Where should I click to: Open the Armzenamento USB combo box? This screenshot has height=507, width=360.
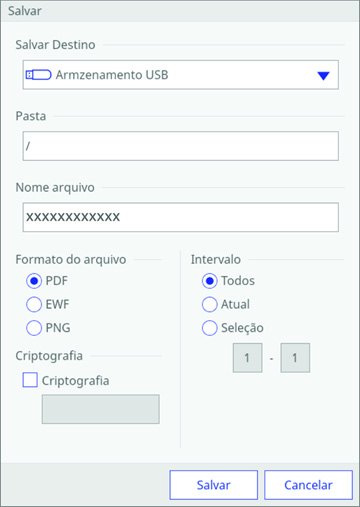coord(181,75)
